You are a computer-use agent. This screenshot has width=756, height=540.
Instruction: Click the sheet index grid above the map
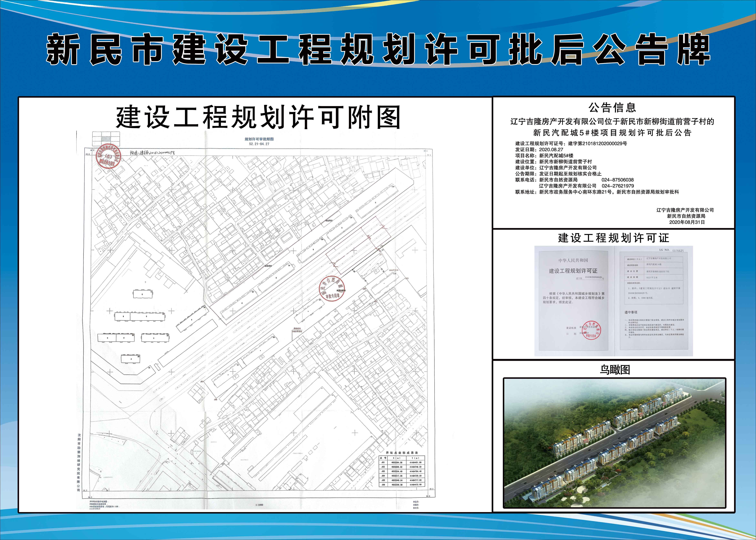pos(106,139)
